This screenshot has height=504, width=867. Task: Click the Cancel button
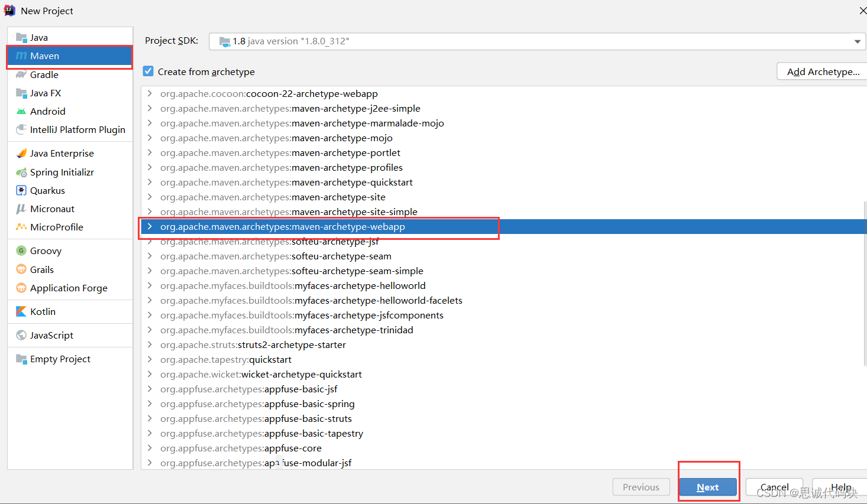coord(774,487)
